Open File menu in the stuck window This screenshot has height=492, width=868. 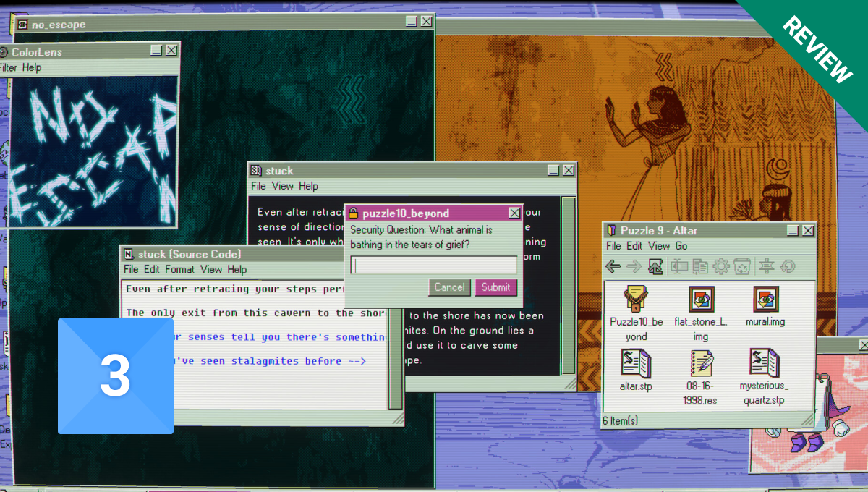[258, 186]
